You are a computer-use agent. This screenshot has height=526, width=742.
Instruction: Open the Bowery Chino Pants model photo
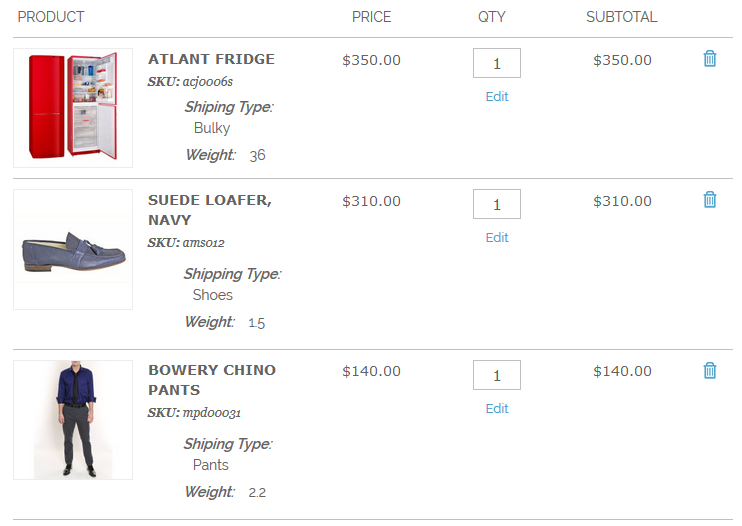73,420
